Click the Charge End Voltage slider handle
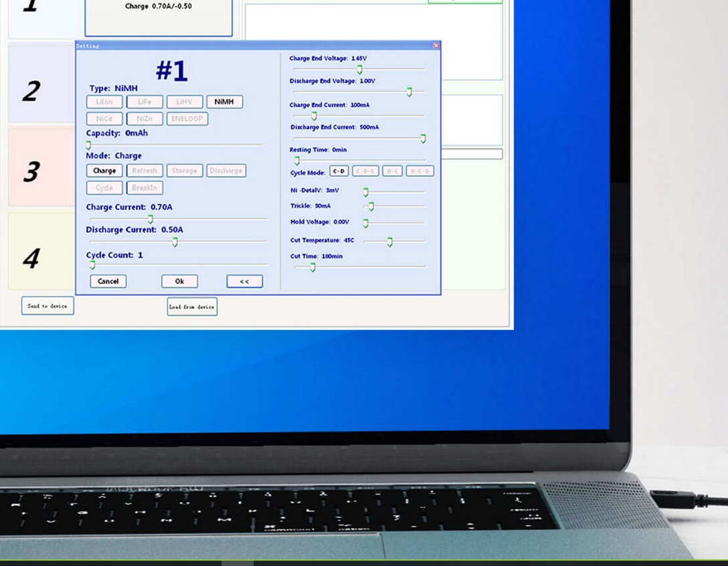 click(359, 69)
